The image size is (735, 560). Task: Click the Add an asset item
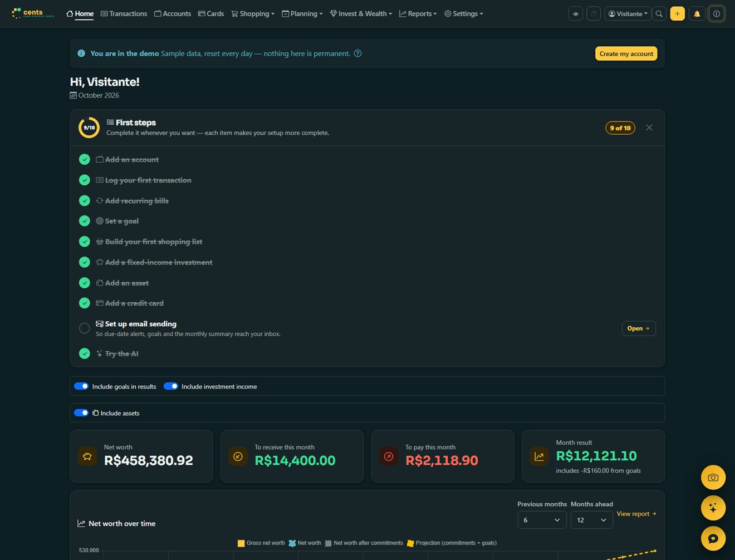[x=127, y=283]
